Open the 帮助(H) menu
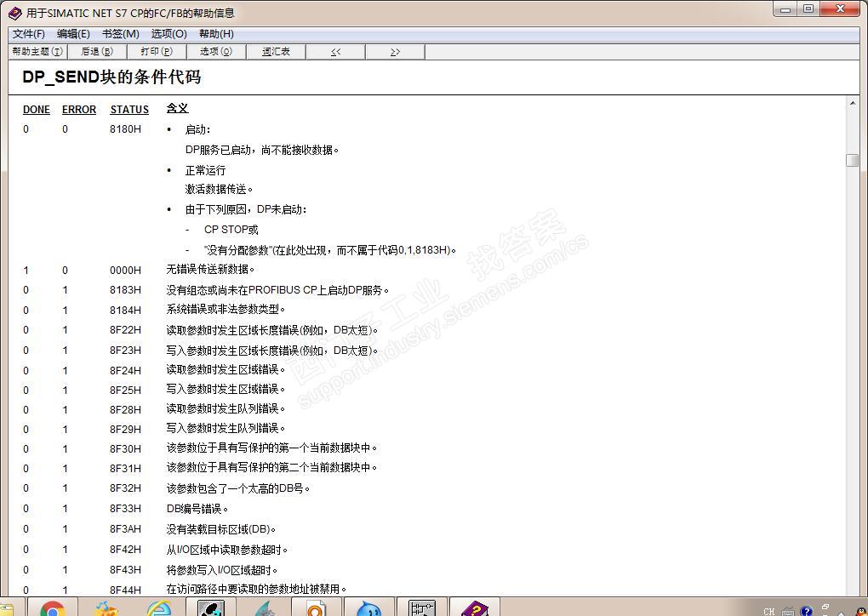 coord(216,34)
